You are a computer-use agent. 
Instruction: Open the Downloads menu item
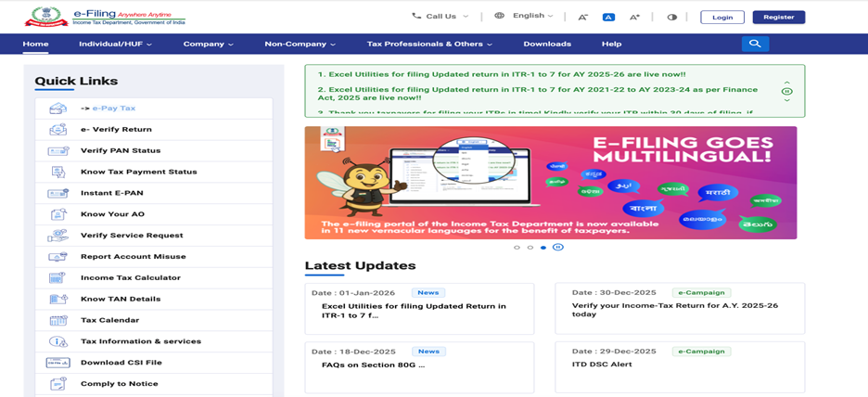tap(547, 44)
